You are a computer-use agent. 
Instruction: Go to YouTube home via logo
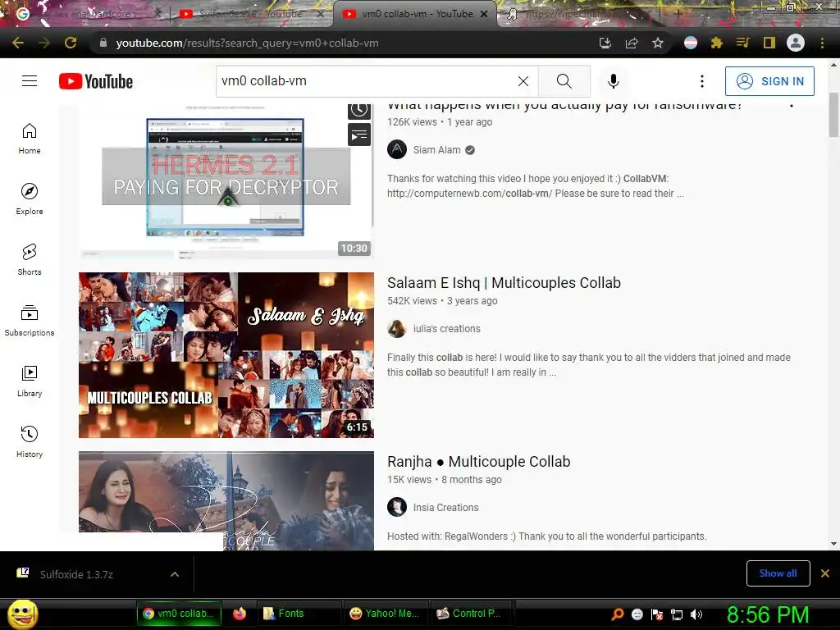click(x=96, y=81)
